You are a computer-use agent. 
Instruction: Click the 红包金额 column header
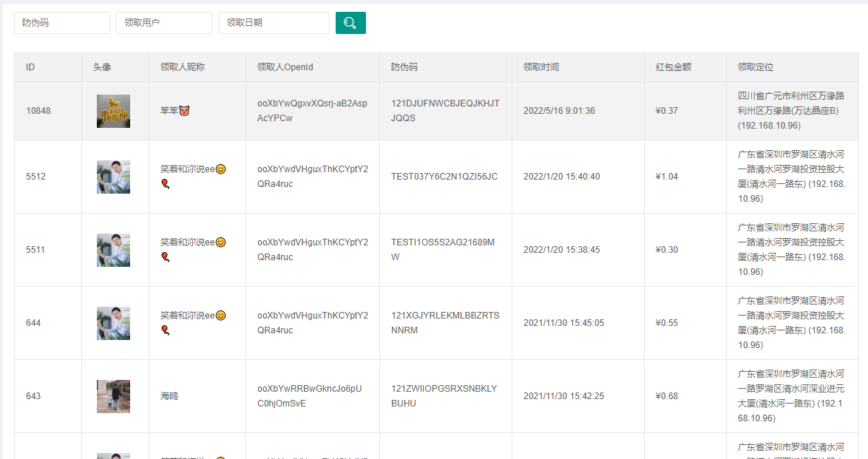(x=674, y=67)
